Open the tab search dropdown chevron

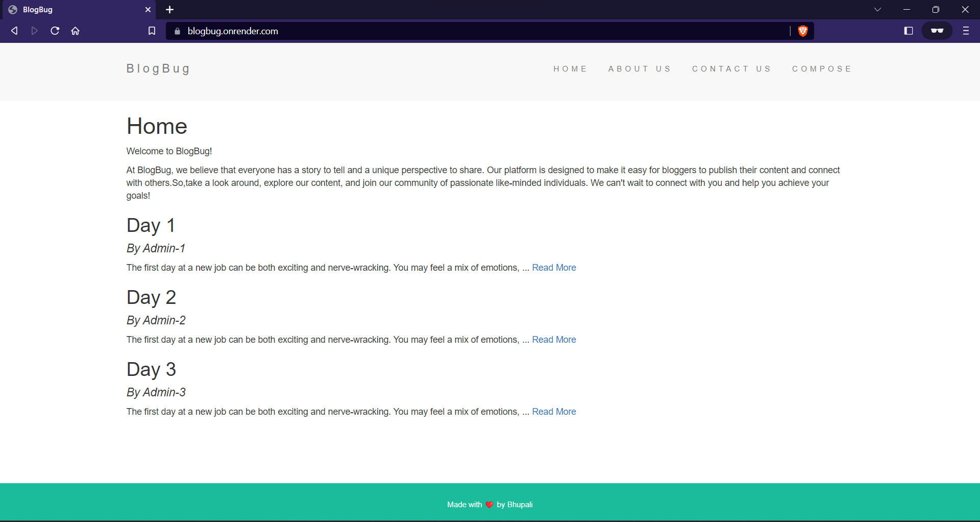(x=878, y=9)
